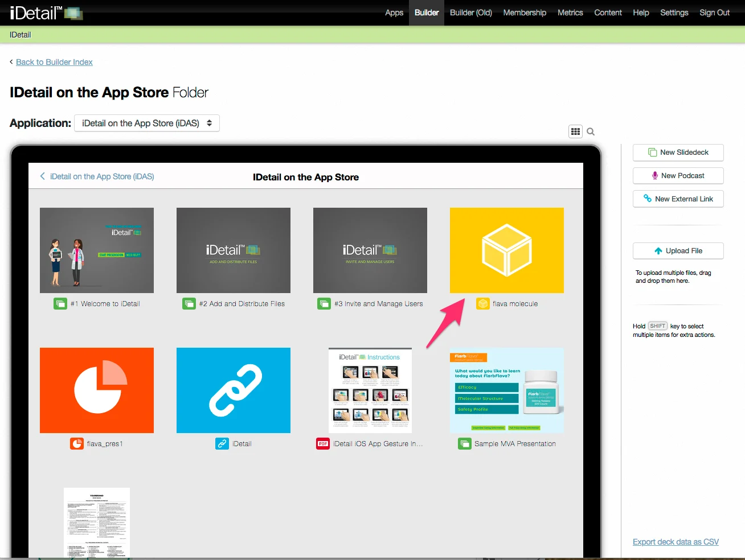The image size is (745, 560).
Task: Click the yellow cube icon beside flava molecule
Action: 482,304
